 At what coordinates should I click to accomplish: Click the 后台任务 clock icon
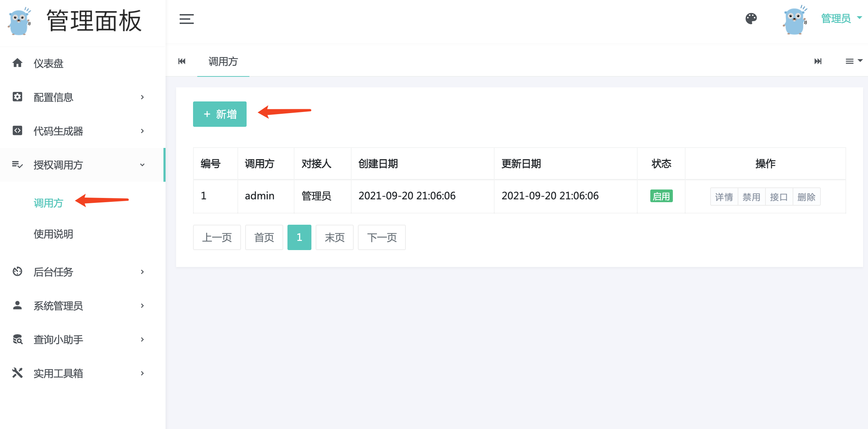coord(17,272)
